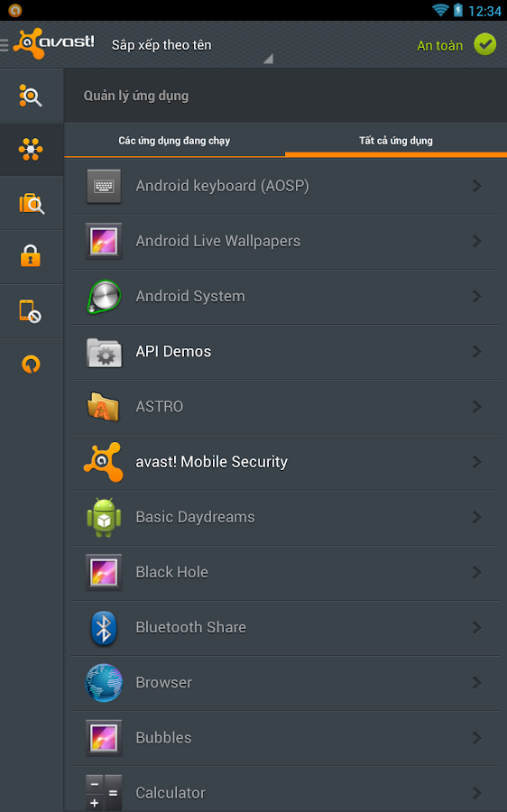This screenshot has height=812, width=507.
Task: Tap the ASTRO folder app icon
Action: (x=104, y=407)
